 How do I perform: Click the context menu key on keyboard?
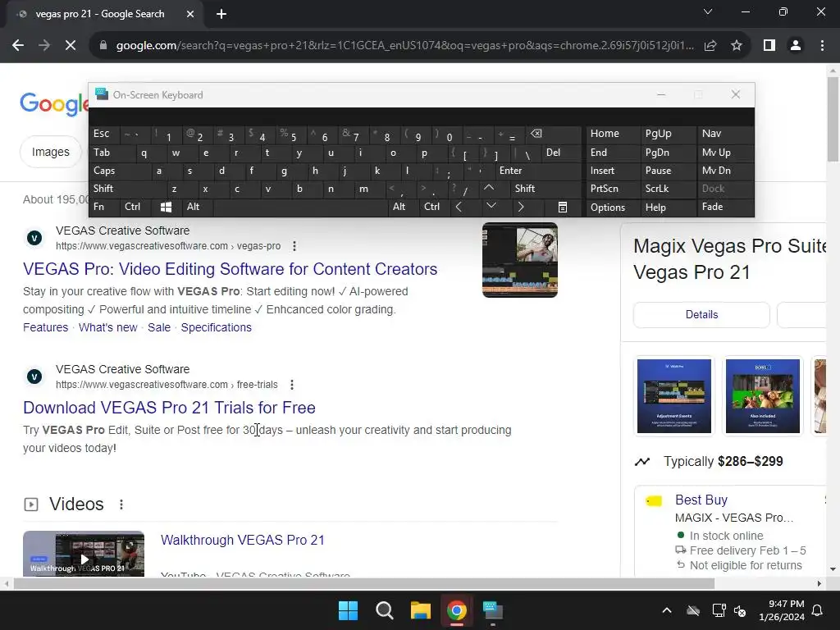563,207
